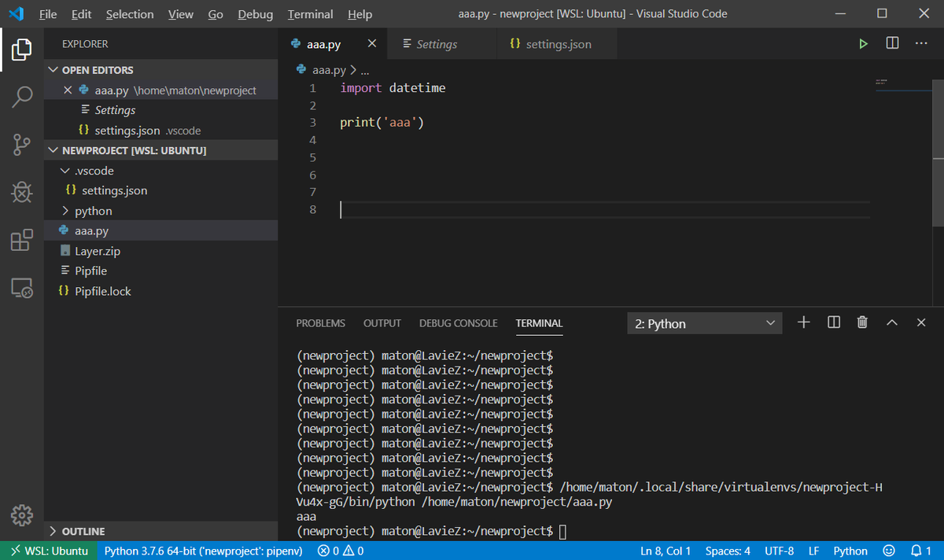Switch to the Problems panel tab
Viewport: 944px width, 560px height.
tap(320, 323)
